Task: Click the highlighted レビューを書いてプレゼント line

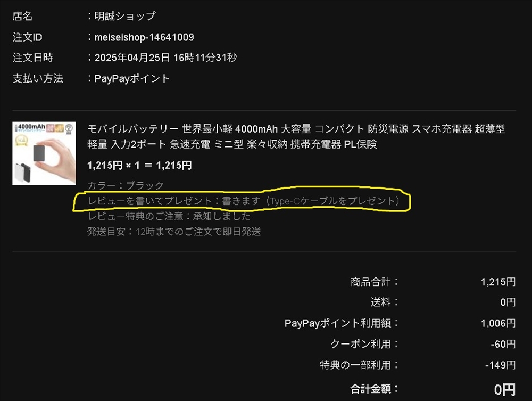Action: click(x=244, y=201)
